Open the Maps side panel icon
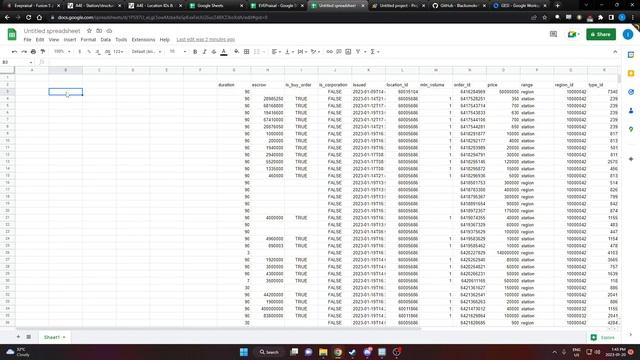The width and height of the screenshot is (640, 360). pos(631,129)
